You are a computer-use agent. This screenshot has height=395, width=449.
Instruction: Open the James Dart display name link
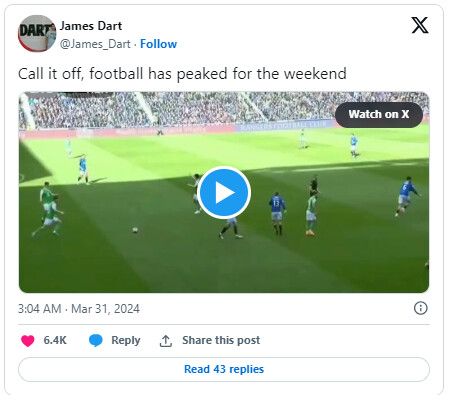91,26
